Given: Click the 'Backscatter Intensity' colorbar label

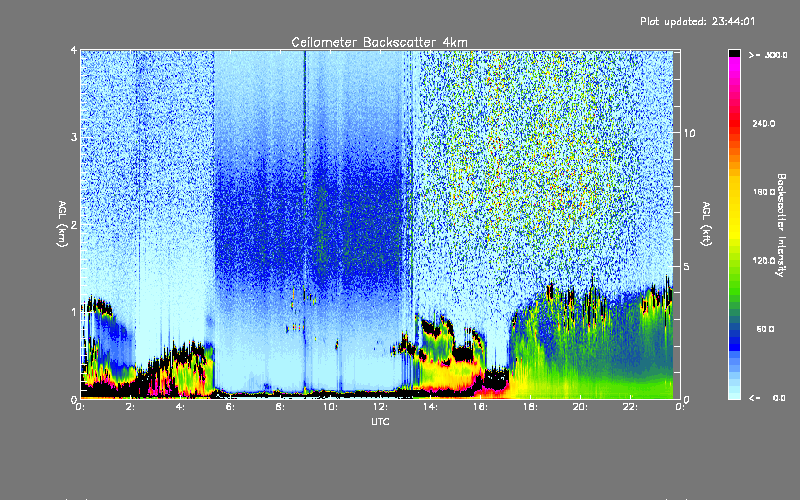Looking at the screenshot, I should [781, 225].
